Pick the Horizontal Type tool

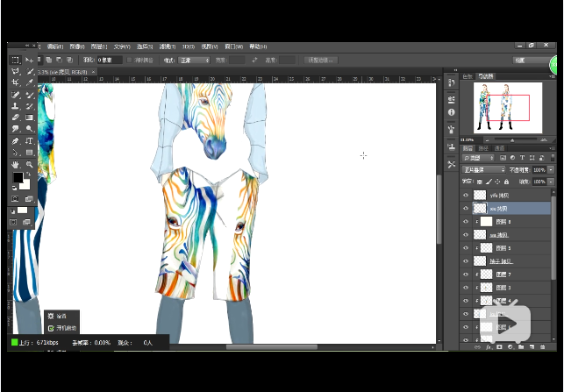[x=31, y=140]
